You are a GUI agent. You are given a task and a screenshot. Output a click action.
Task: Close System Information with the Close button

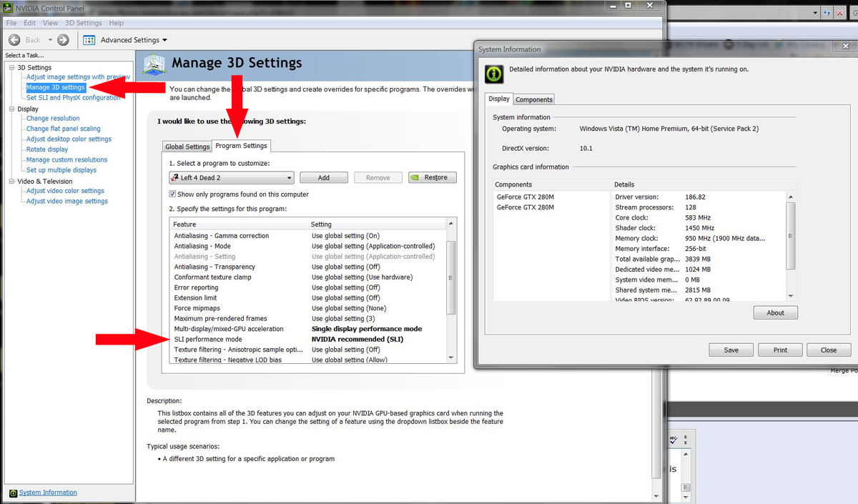[x=829, y=350]
